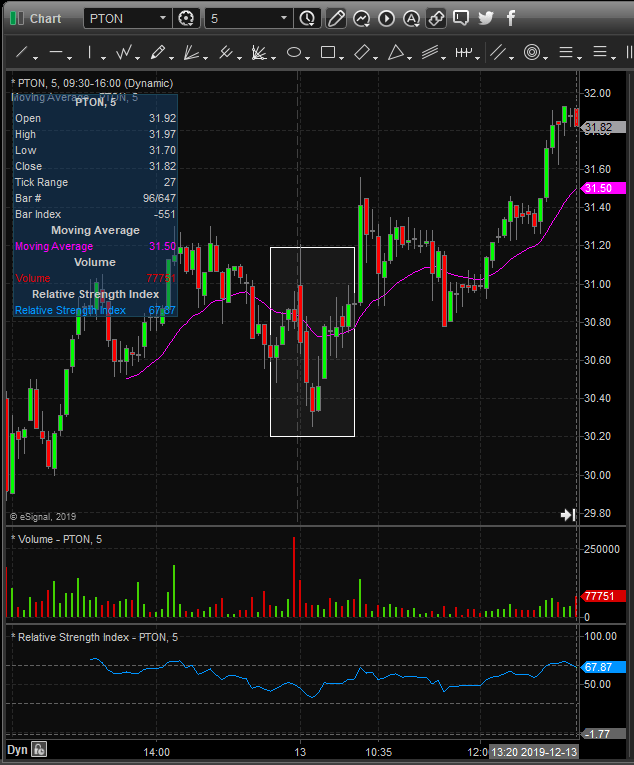Click the Twitter share icon

tap(485, 18)
